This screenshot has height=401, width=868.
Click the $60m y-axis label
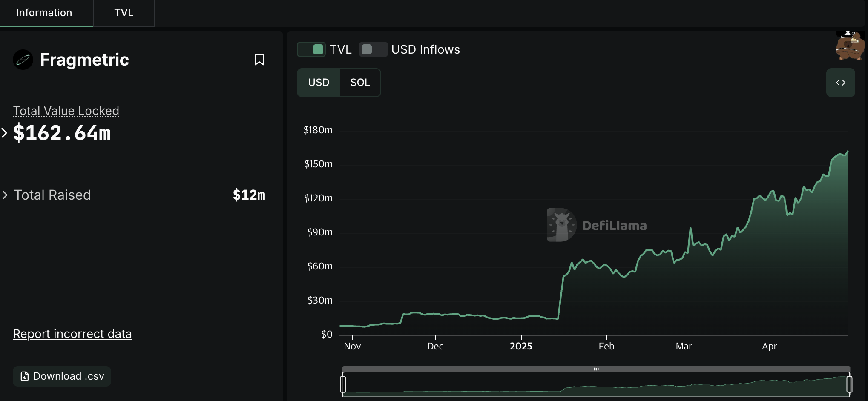click(x=320, y=266)
